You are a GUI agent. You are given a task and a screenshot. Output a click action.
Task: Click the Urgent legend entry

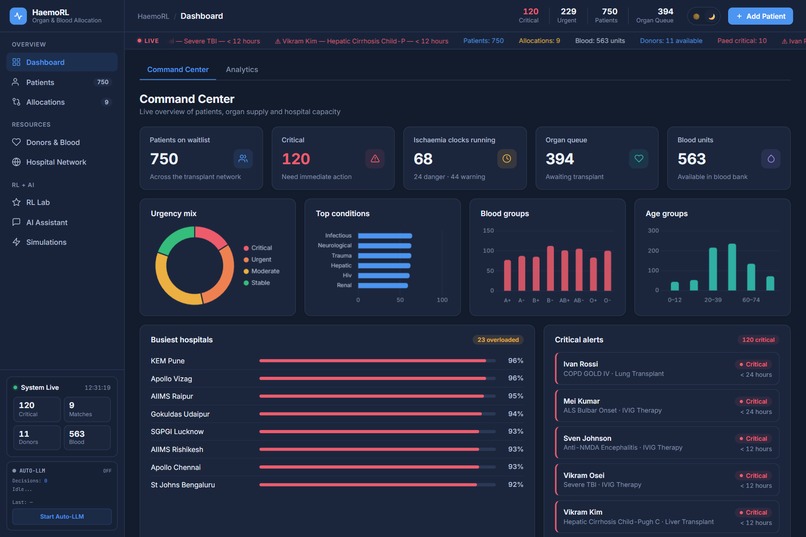tap(258, 260)
